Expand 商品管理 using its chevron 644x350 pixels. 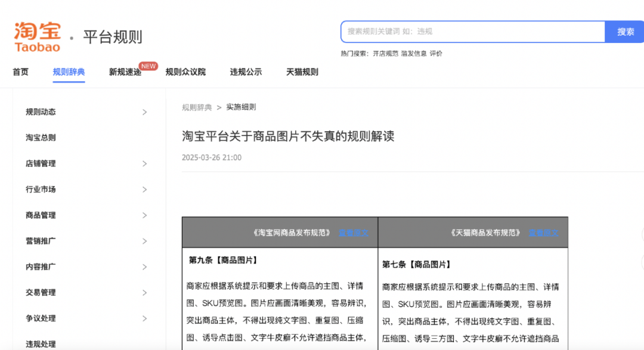[x=144, y=215]
